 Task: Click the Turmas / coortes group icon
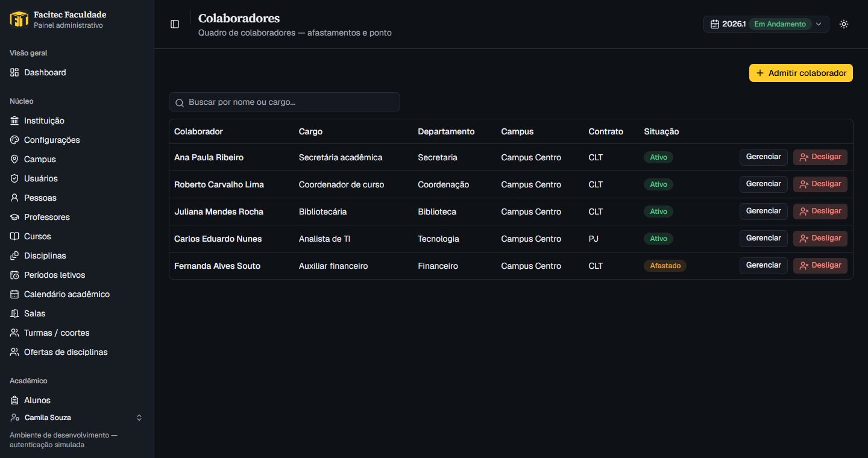14,333
